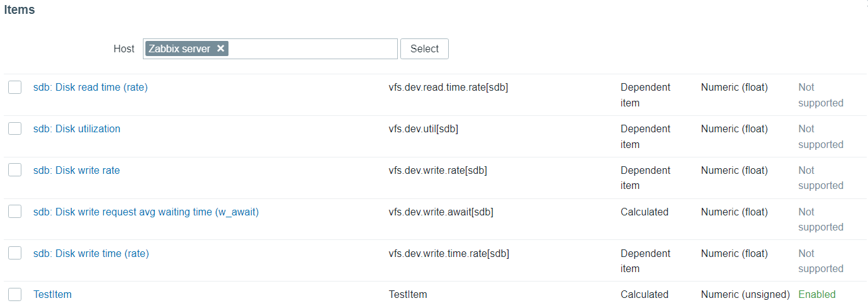Click the Enabled status of TestItem
868x308 pixels.
click(817, 295)
